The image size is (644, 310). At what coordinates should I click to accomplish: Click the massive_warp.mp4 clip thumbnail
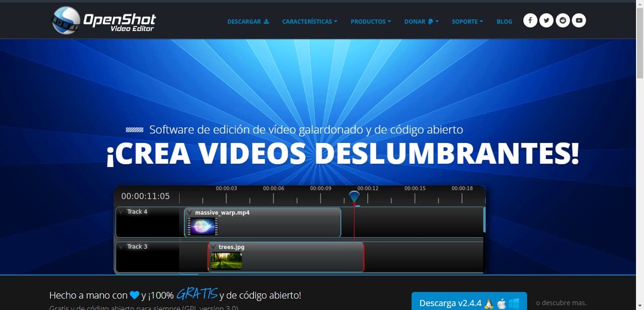(202, 226)
